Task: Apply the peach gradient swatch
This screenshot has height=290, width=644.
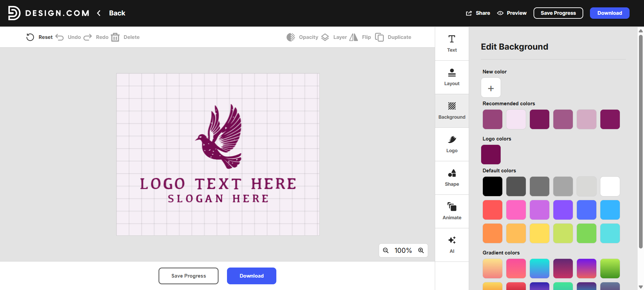Action: point(493,269)
